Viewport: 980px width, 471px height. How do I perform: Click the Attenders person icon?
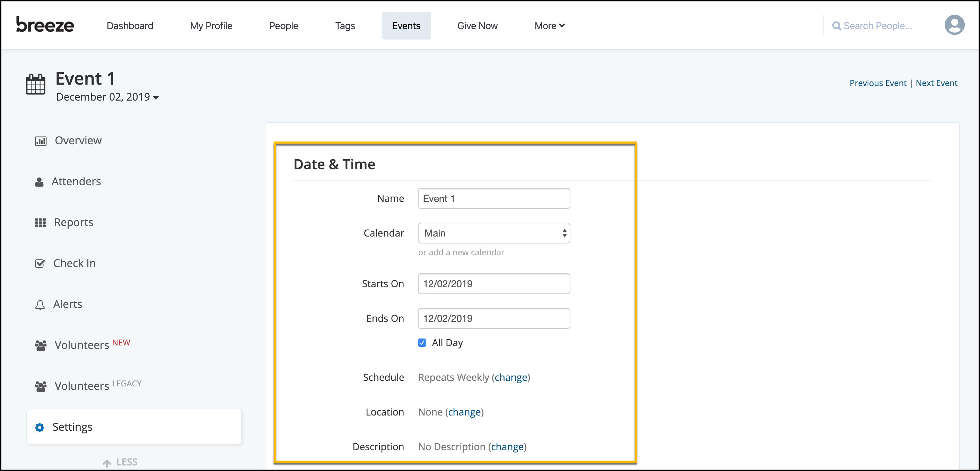tap(39, 182)
